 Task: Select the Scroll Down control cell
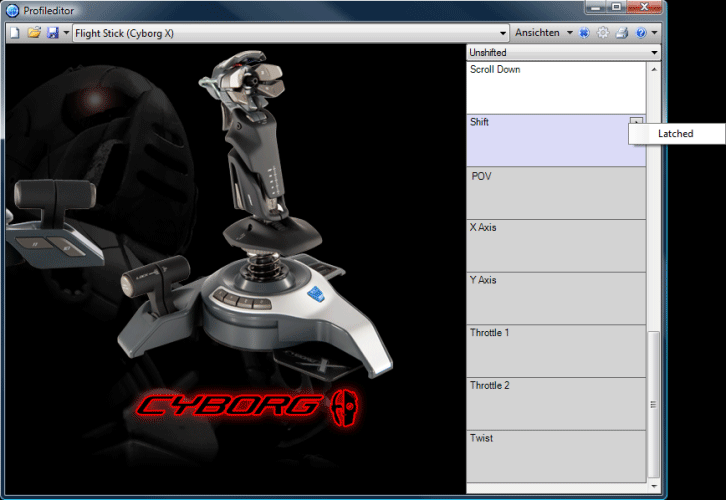[x=556, y=87]
